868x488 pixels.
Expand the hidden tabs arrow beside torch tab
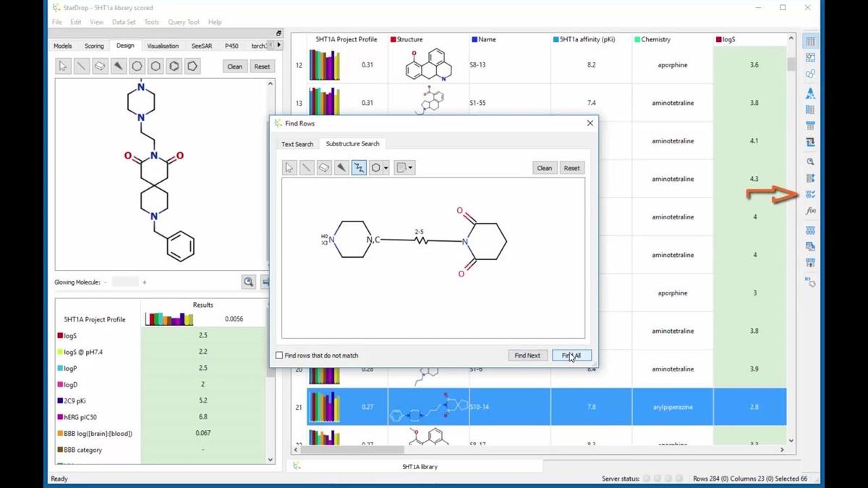tap(278, 45)
